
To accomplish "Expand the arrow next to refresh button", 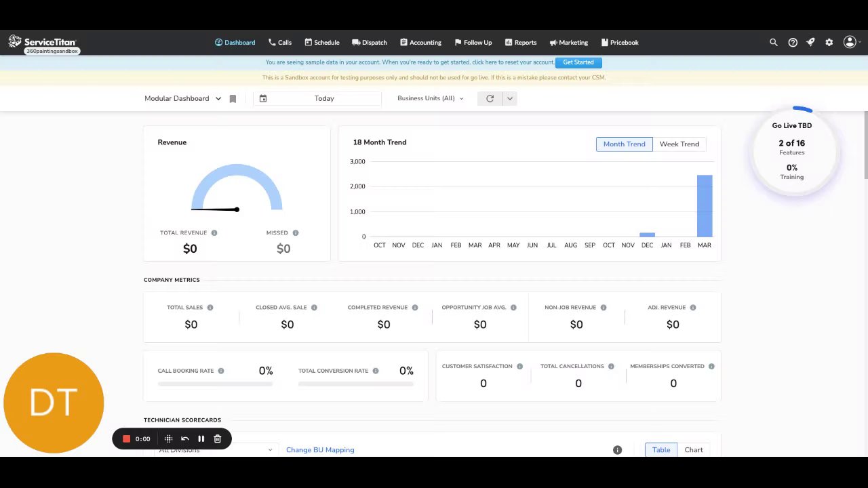I will pos(510,98).
